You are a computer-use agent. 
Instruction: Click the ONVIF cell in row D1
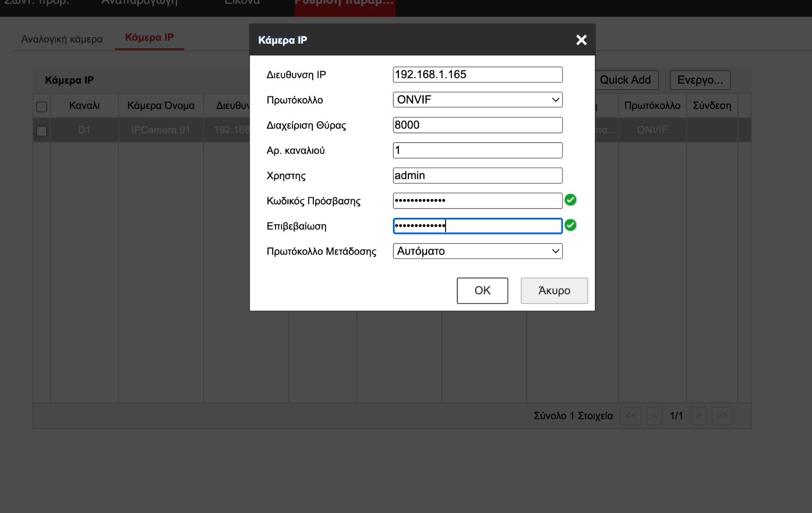(652, 130)
